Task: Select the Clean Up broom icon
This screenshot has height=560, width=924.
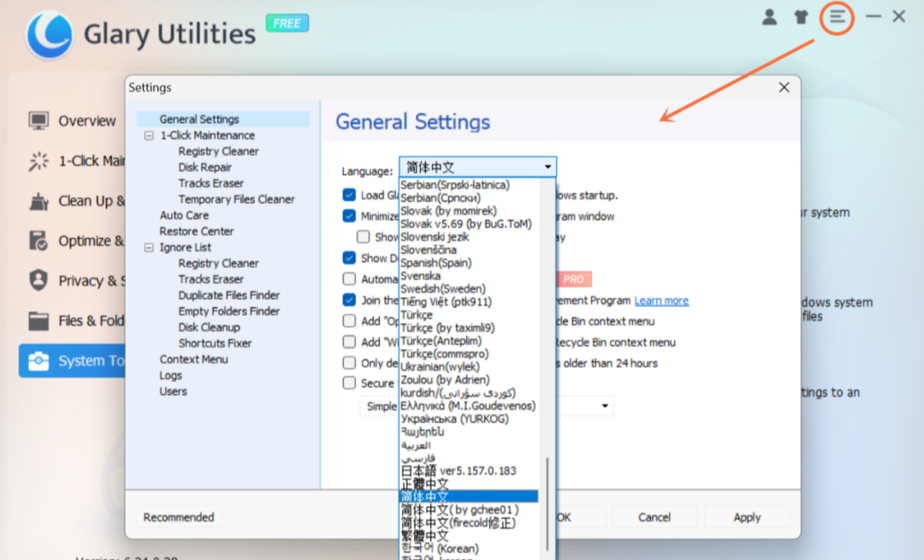Action: coord(38,201)
